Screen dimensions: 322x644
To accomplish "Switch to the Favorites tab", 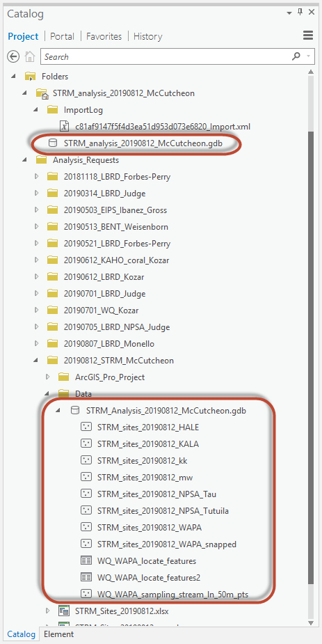I will 104,36.
